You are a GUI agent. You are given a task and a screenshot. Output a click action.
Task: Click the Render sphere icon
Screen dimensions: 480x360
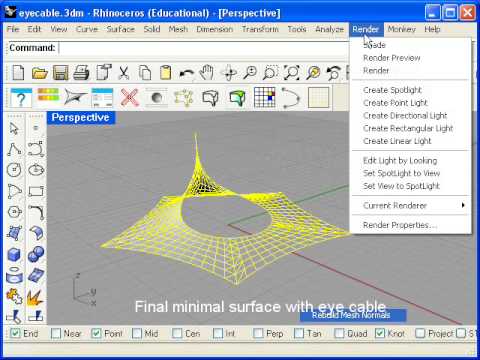click(x=156, y=97)
